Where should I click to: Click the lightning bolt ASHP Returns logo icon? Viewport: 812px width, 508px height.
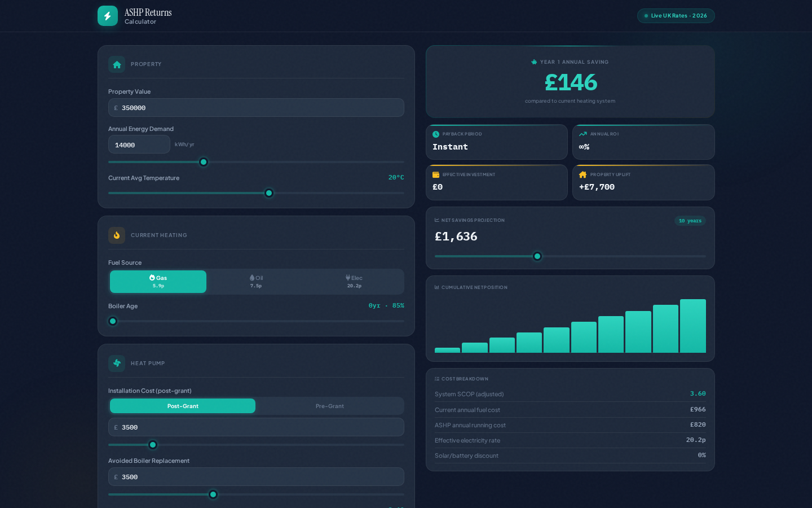(108, 16)
